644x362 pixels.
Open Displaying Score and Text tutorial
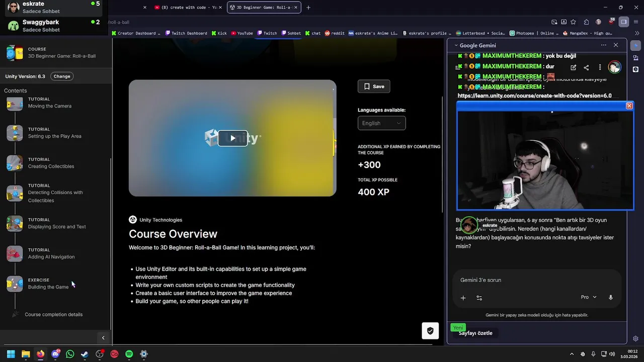pos(57,223)
